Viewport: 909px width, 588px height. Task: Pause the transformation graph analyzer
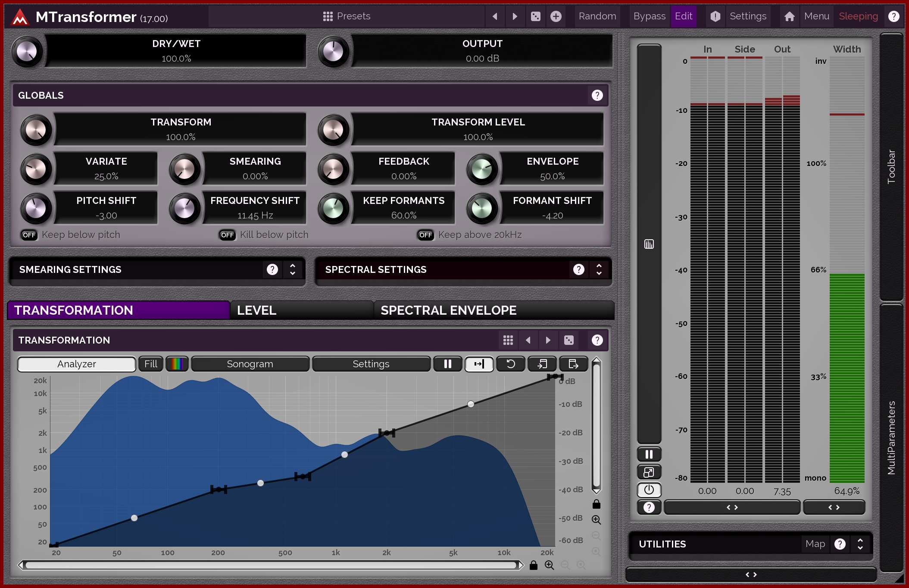coord(447,364)
